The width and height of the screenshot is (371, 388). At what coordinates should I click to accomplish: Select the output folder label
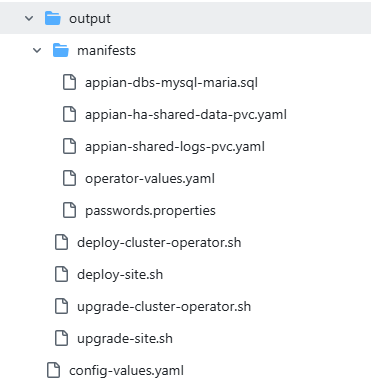coord(90,19)
